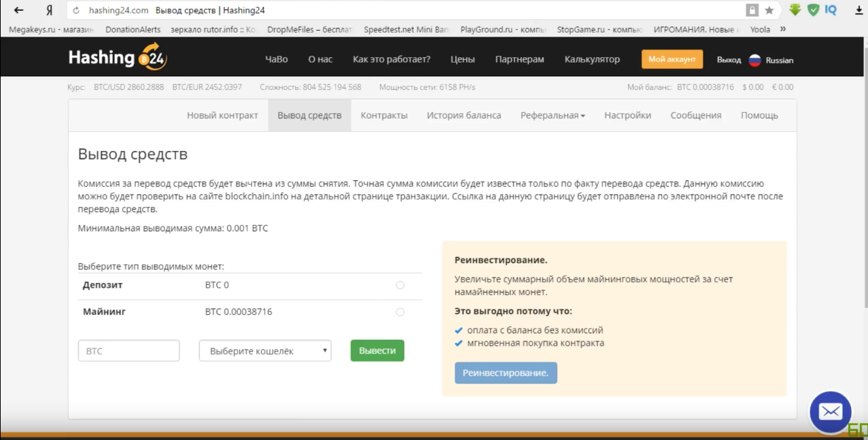868x440 pixels.
Task: Click the Hashing24 logo
Action: (x=118, y=58)
